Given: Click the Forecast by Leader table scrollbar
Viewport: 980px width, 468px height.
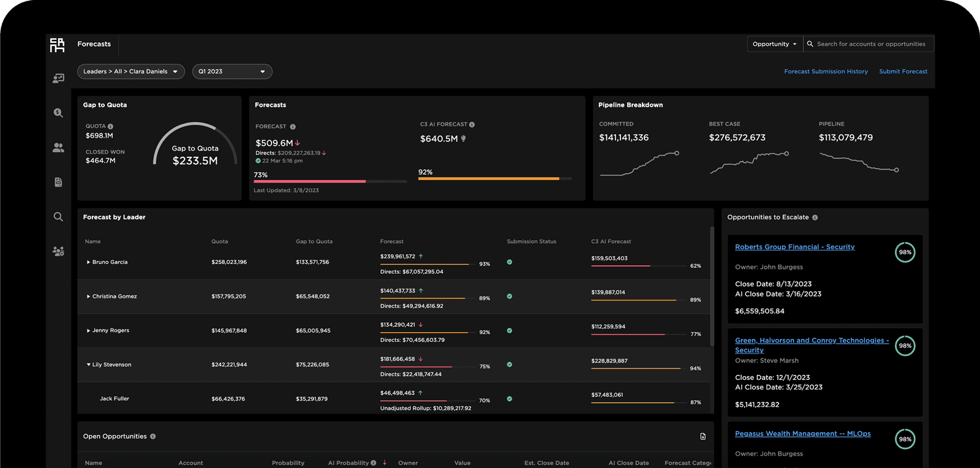Looking at the screenshot, I should click(x=712, y=287).
